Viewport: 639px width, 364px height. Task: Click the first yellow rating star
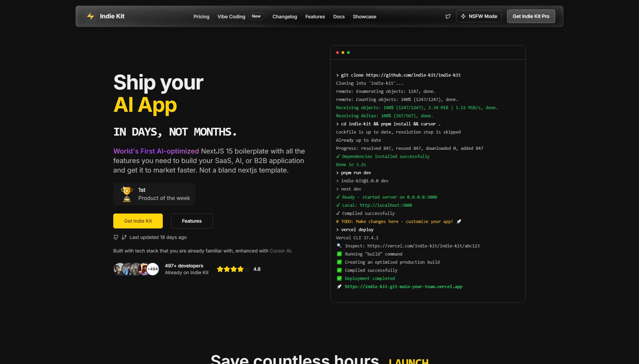[x=220, y=269]
